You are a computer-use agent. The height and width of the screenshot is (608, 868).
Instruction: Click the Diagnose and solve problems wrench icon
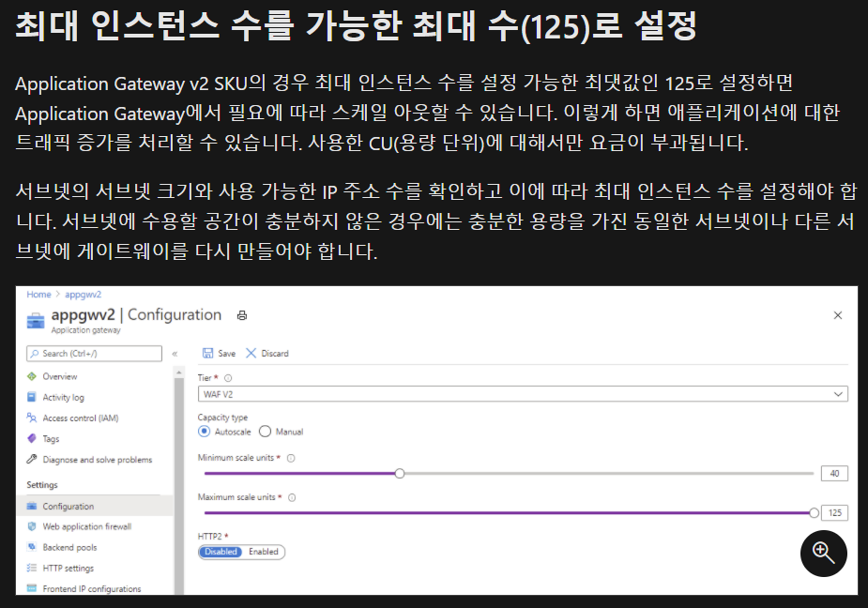pyautogui.click(x=32, y=459)
